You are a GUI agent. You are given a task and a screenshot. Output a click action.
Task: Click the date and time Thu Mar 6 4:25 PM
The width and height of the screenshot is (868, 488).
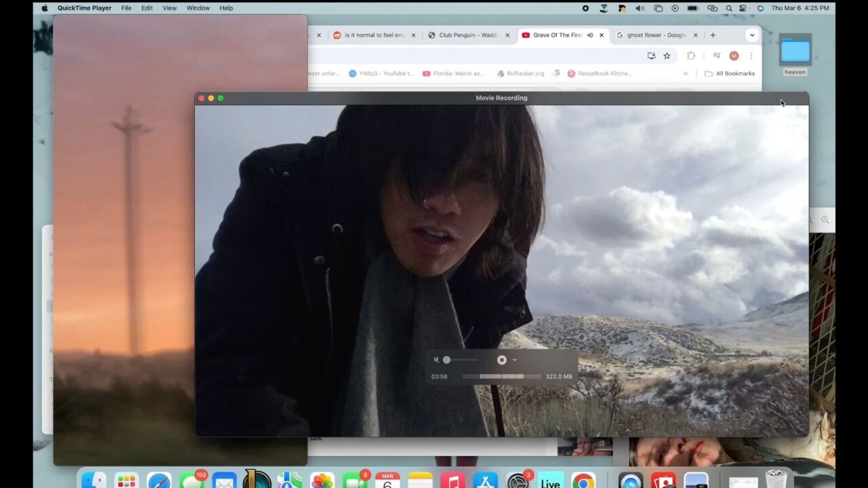point(800,8)
